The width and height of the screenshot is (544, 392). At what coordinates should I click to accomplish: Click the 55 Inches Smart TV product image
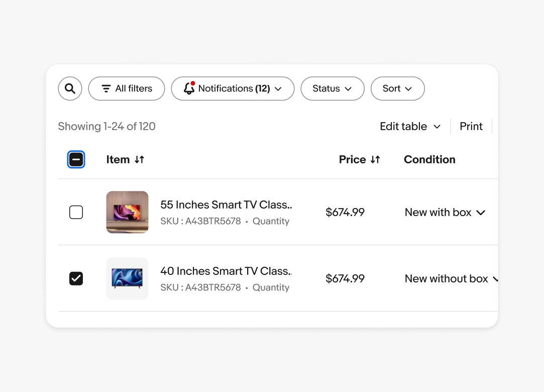(x=127, y=212)
